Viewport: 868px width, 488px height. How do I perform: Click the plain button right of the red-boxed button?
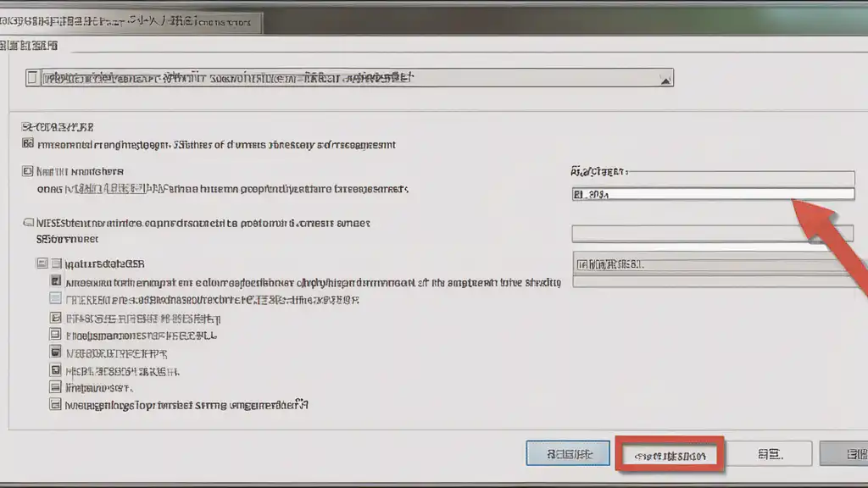pos(770,454)
